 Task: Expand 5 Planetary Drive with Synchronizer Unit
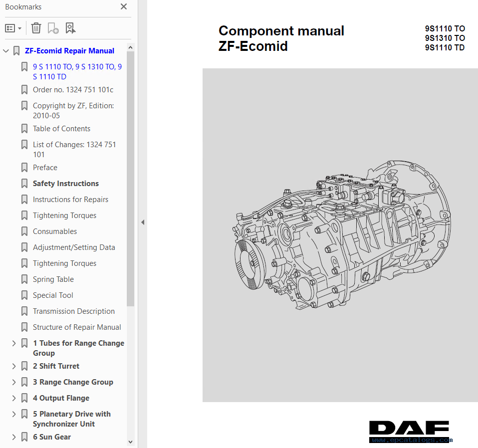click(x=13, y=414)
